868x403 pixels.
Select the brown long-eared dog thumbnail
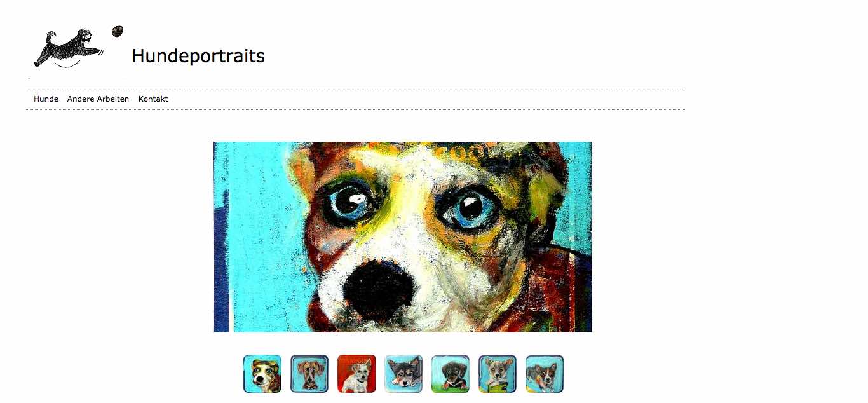click(309, 374)
